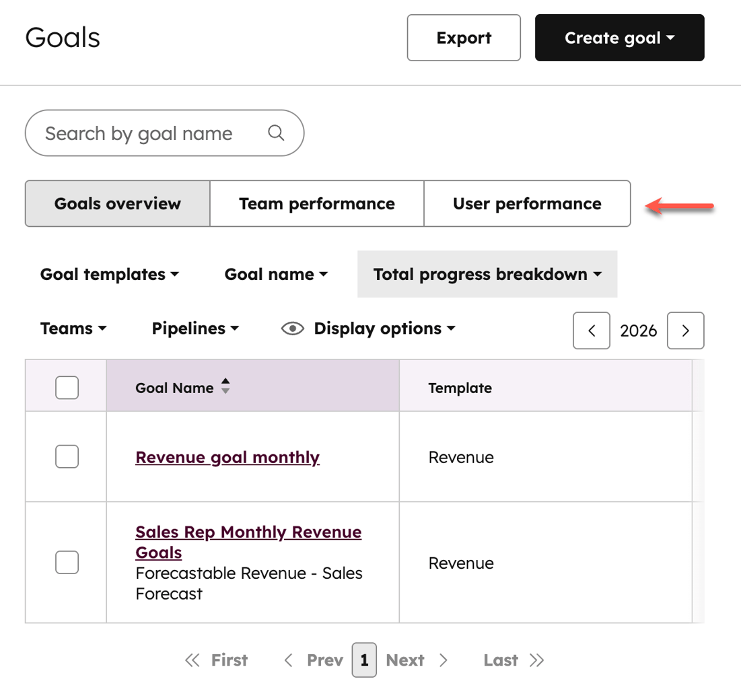Open the User performance tab
Image resolution: width=741 pixels, height=700 pixels.
(527, 203)
